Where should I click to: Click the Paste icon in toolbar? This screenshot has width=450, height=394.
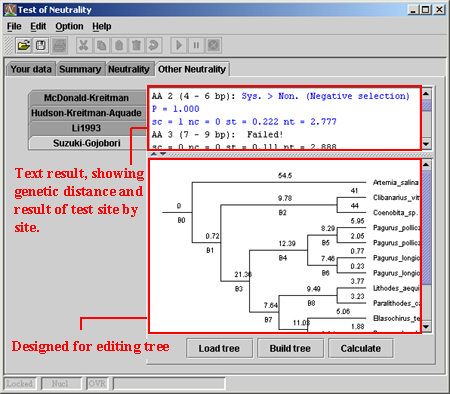click(119, 45)
